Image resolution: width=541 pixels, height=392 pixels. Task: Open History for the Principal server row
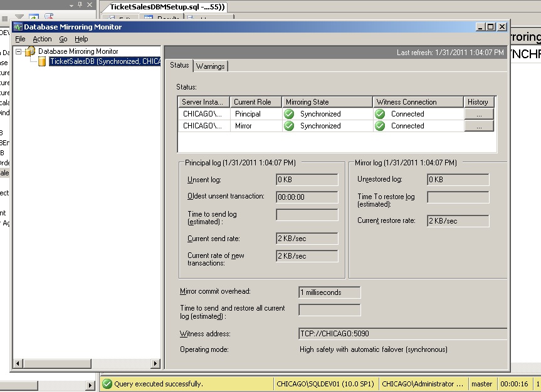tap(479, 114)
